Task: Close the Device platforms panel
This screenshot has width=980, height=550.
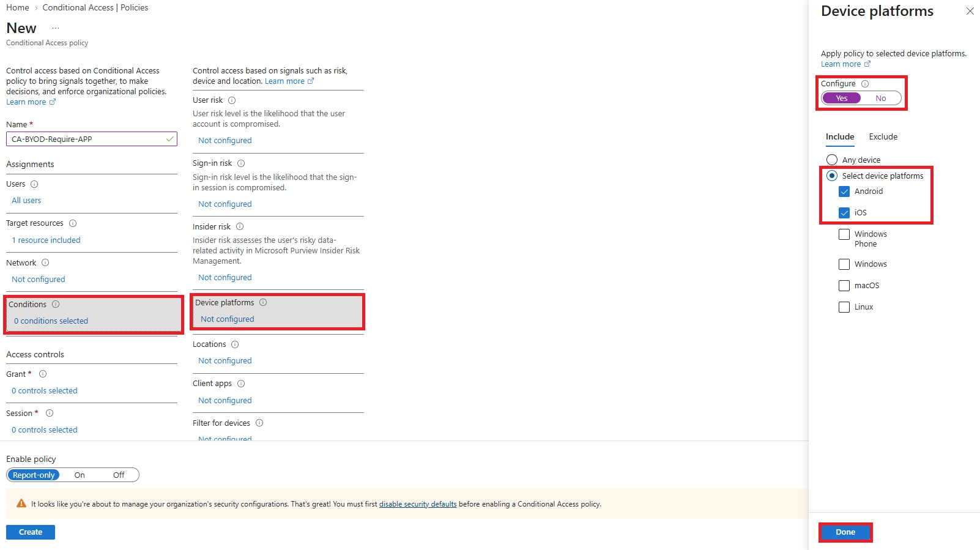Action: [x=970, y=11]
